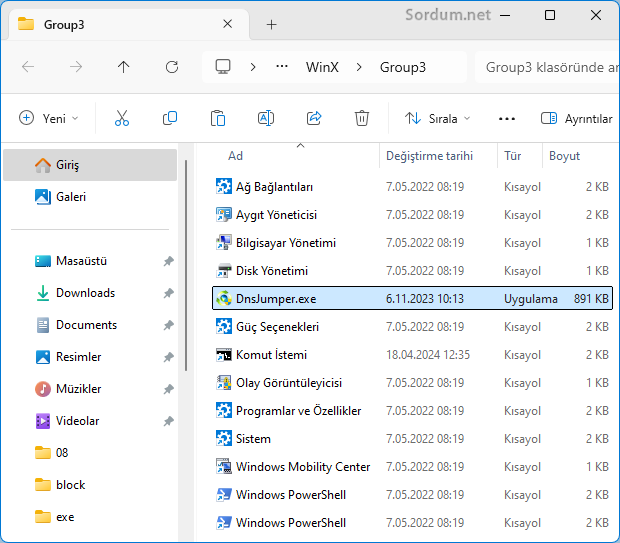Click the Sistem shortcut icon
Image resolution: width=620 pixels, height=543 pixels.
(x=224, y=439)
